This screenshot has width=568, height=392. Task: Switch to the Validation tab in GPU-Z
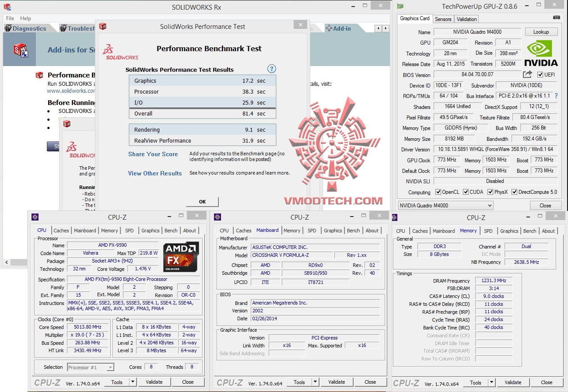pos(466,19)
